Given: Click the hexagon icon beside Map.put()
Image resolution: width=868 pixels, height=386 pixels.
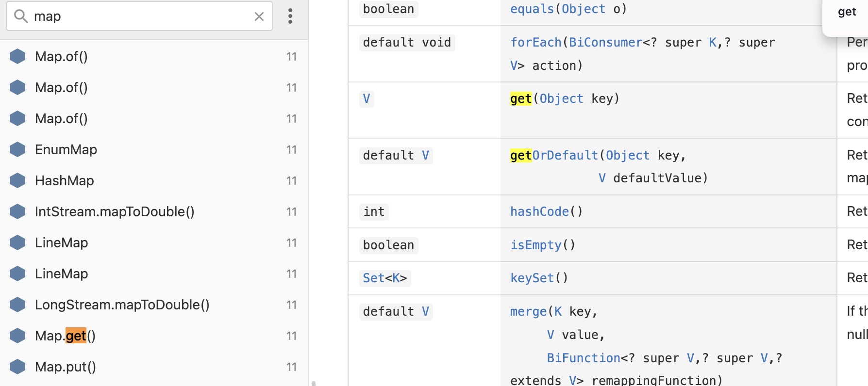Looking at the screenshot, I should coord(17,367).
